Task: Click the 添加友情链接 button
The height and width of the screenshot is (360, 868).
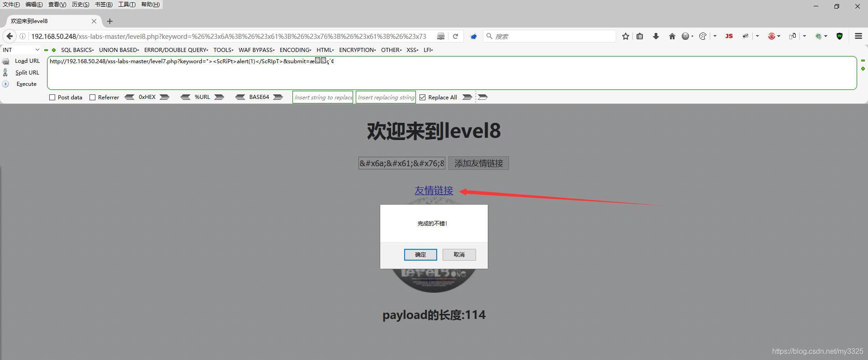Action: coord(479,163)
